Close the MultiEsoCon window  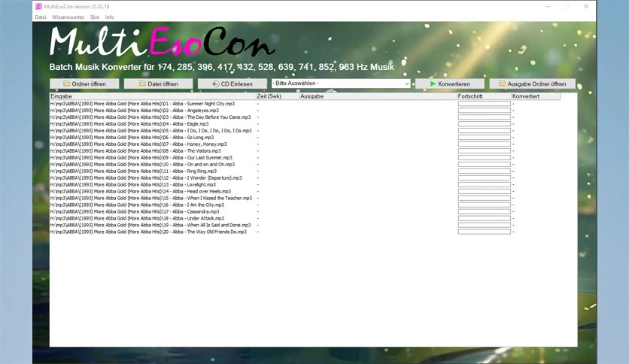tap(586, 7)
